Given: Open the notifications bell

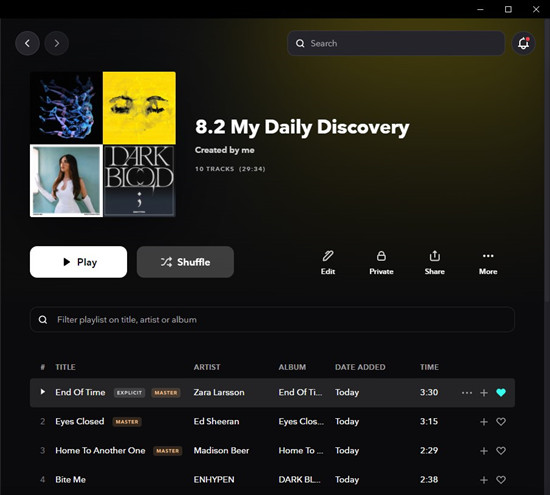Looking at the screenshot, I should (x=523, y=43).
